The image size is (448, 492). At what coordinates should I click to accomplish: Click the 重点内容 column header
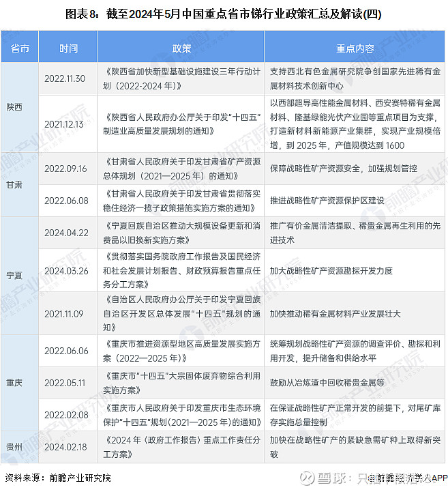tap(355, 48)
